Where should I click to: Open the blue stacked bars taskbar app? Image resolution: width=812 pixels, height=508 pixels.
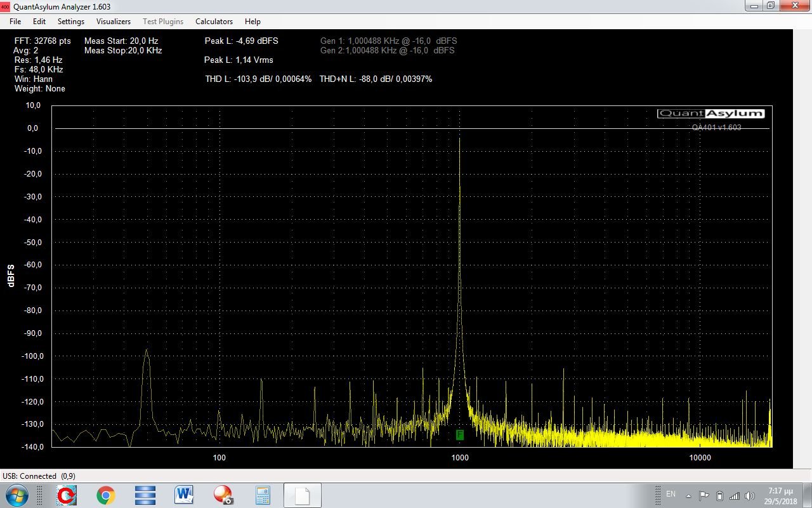(145, 495)
